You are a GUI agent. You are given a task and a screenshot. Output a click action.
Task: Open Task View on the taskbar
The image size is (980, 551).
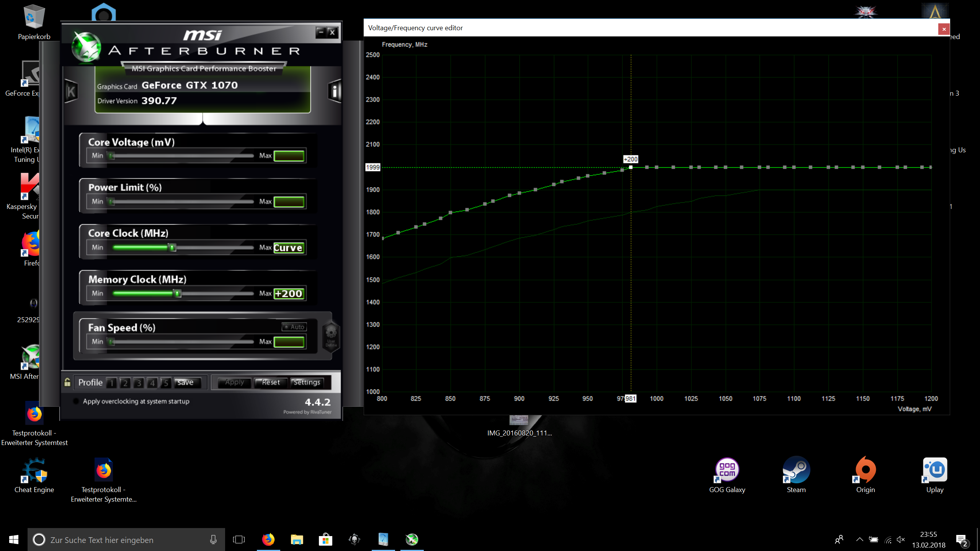tap(239, 540)
